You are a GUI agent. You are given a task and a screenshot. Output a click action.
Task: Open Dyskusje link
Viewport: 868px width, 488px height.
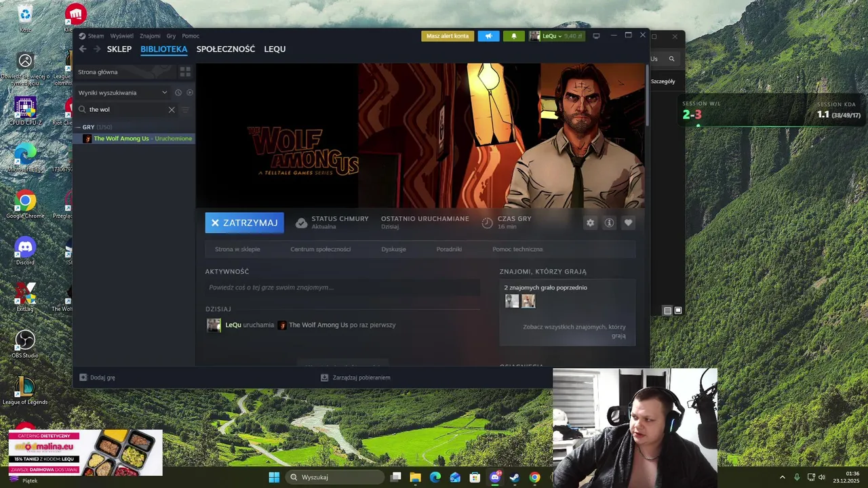pyautogui.click(x=393, y=249)
